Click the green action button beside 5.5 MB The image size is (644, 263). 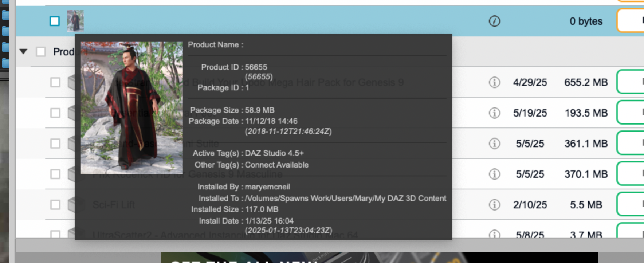pyautogui.click(x=630, y=204)
